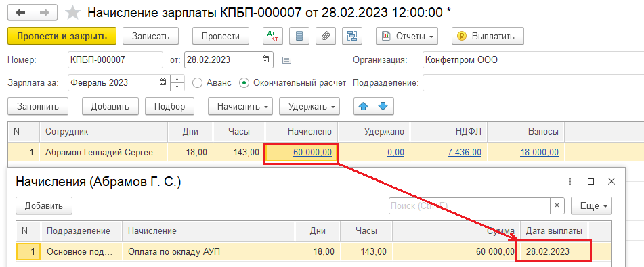
Task: Click the Поиск search field
Action: pyautogui.click(x=470, y=205)
